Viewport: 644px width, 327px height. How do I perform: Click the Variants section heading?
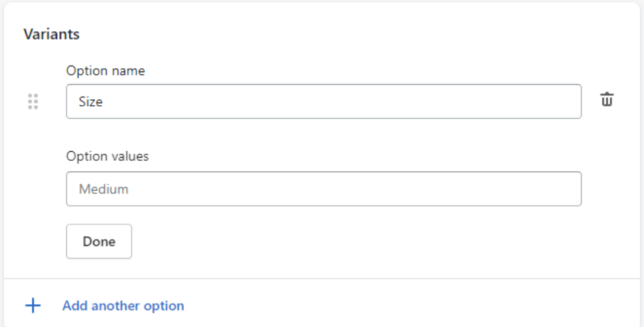(51, 34)
